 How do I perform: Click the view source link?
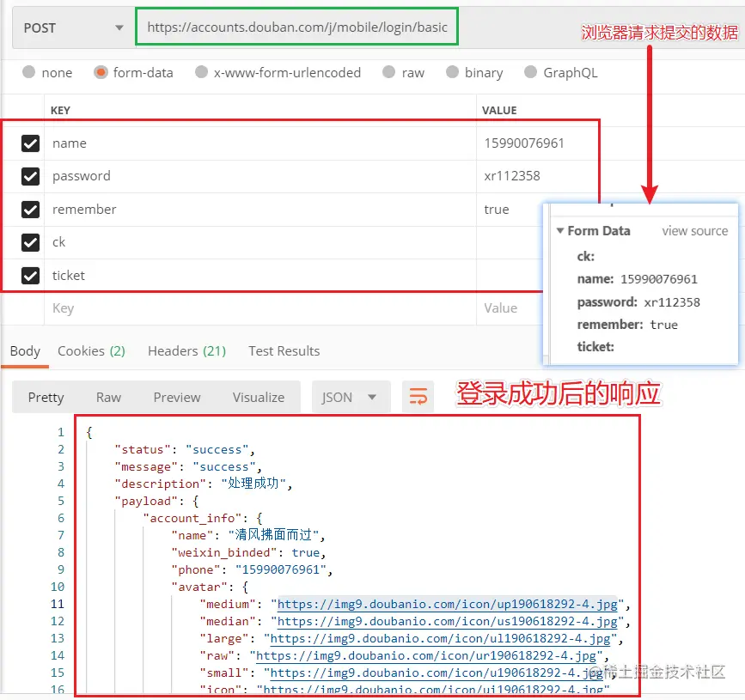pos(694,231)
